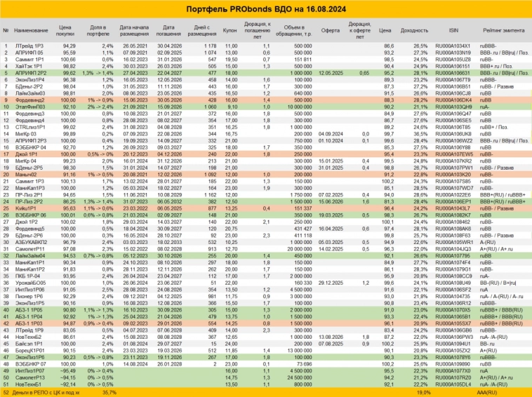Click the 'Маныч02' name cell
This screenshot has height=397, width=532.
click(26, 175)
